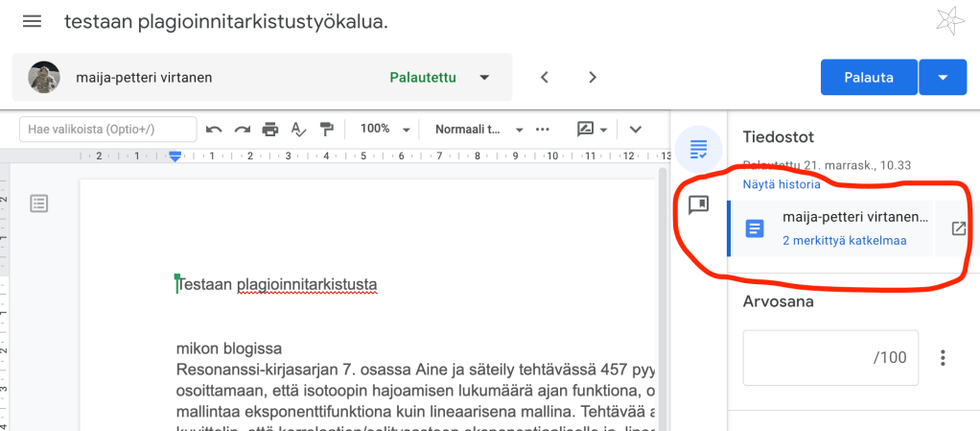Open student status dropdown next to Palautettu

tap(484, 77)
